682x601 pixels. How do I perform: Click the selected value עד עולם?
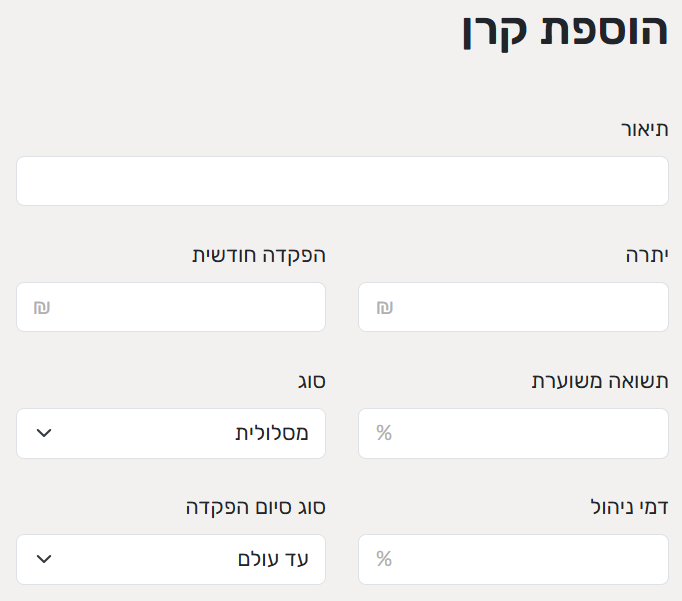point(273,559)
